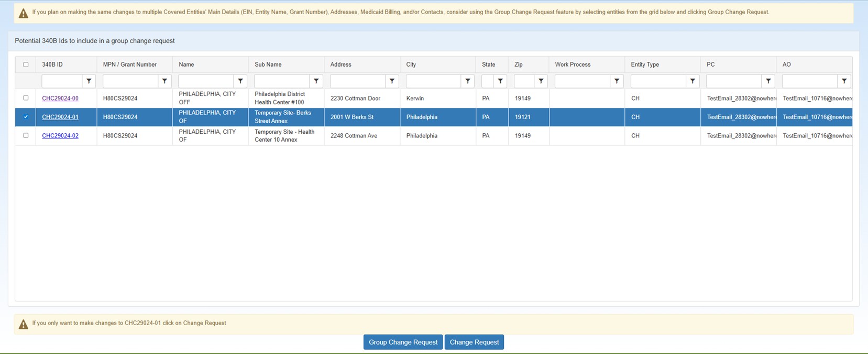The height and width of the screenshot is (354, 868).
Task: Open the City column filter icon
Action: (x=468, y=81)
